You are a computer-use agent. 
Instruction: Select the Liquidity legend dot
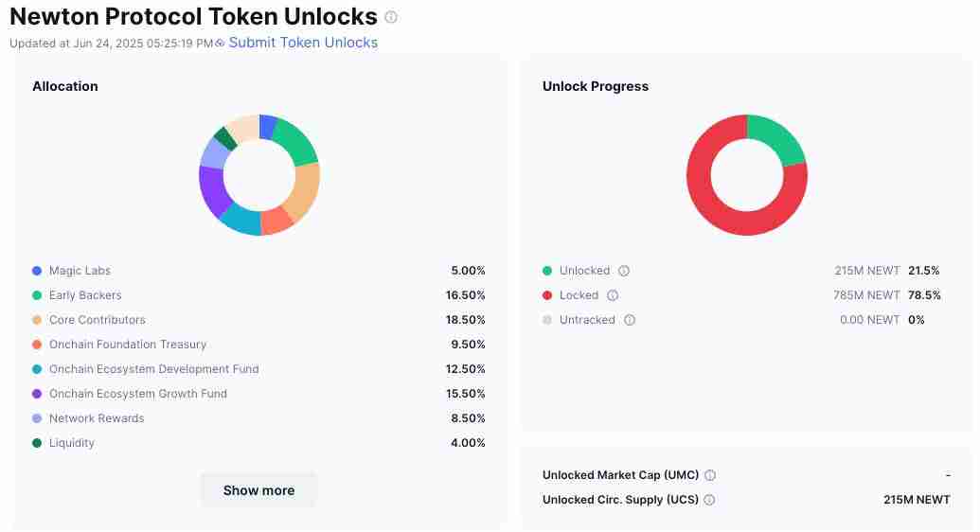point(37,443)
